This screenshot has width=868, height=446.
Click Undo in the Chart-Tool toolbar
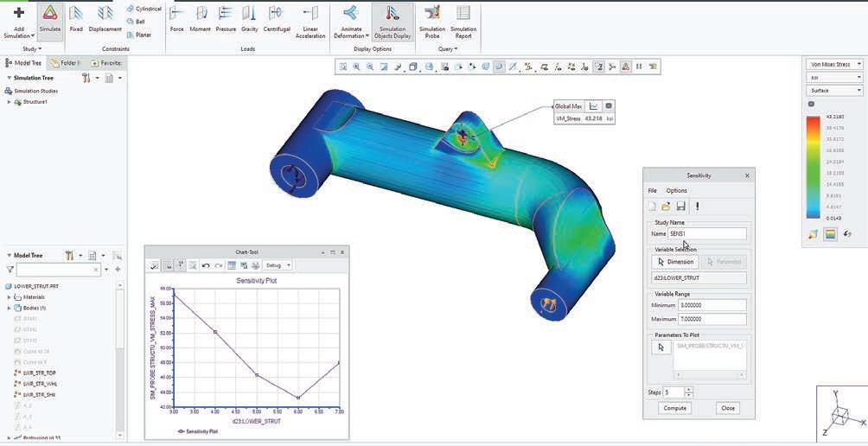tap(206, 265)
